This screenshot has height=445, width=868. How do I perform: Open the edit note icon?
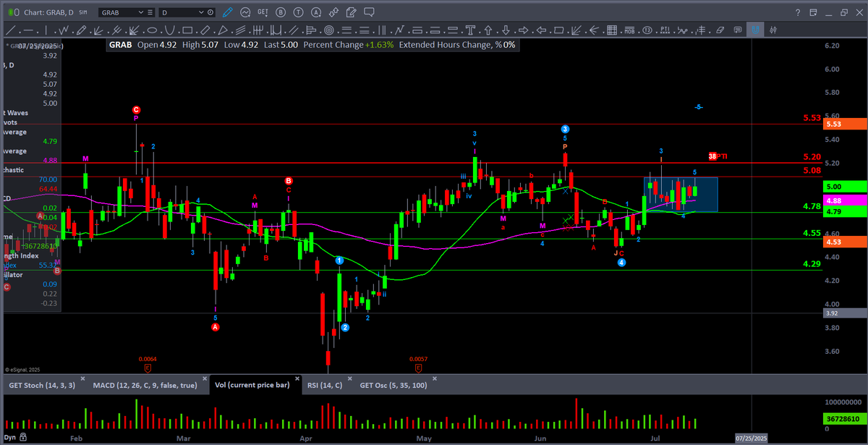point(351,12)
